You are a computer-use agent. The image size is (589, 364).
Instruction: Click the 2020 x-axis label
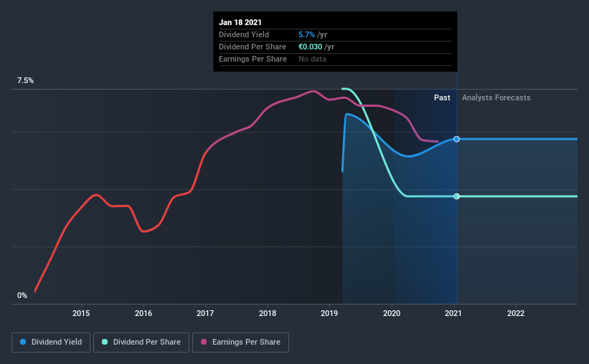point(392,313)
